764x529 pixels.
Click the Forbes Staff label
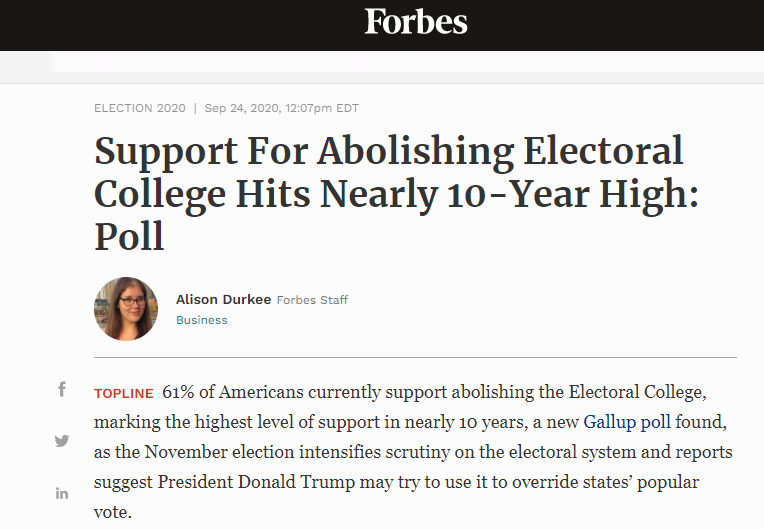312,300
